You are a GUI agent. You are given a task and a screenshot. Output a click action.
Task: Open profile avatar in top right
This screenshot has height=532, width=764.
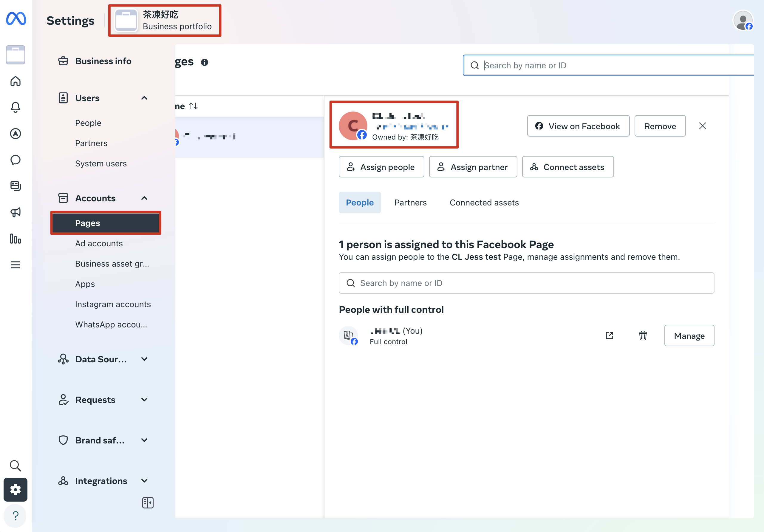pos(743,21)
